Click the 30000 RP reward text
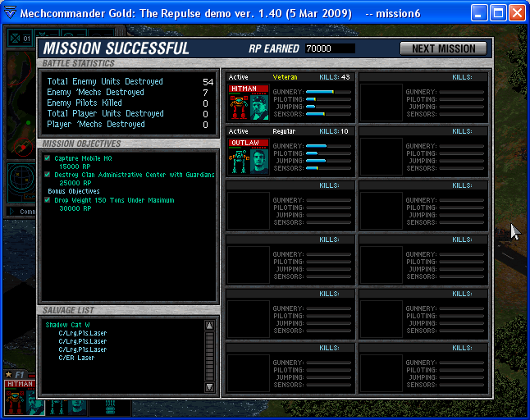 click(x=75, y=208)
